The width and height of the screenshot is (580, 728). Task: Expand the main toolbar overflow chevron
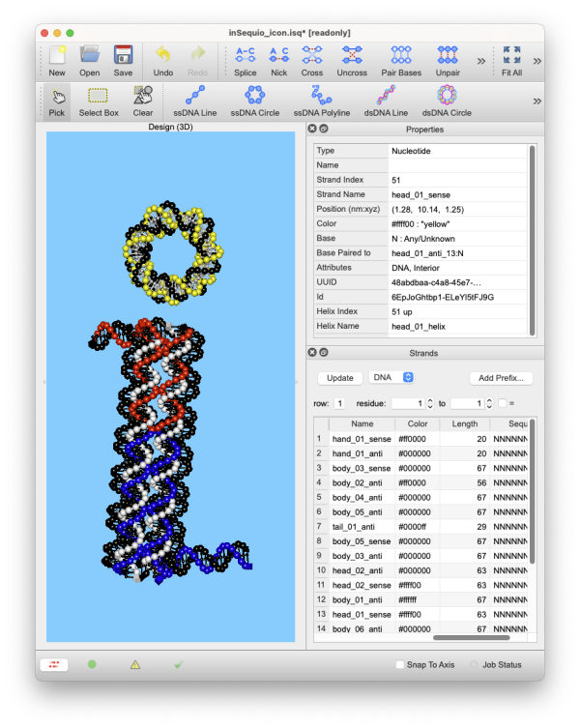[x=480, y=61]
